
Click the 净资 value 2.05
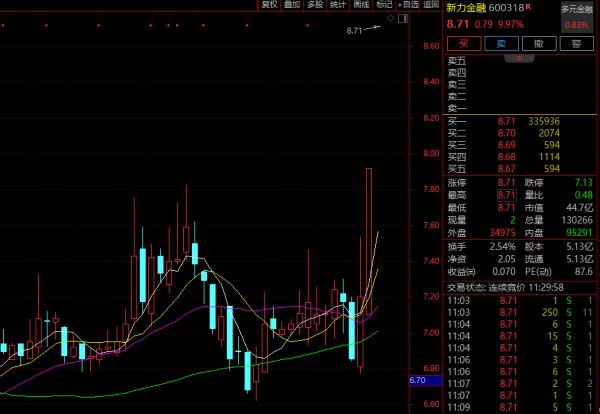(x=506, y=259)
